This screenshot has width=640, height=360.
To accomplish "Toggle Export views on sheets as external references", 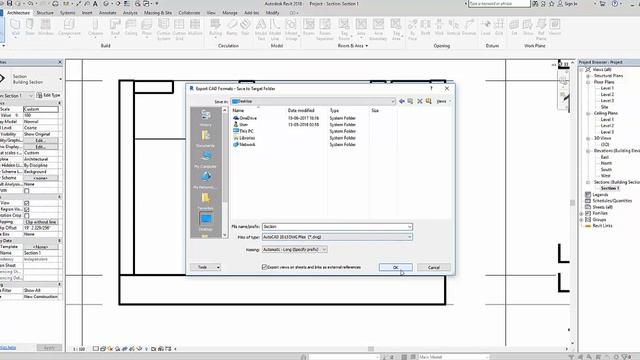I will tap(264, 267).
